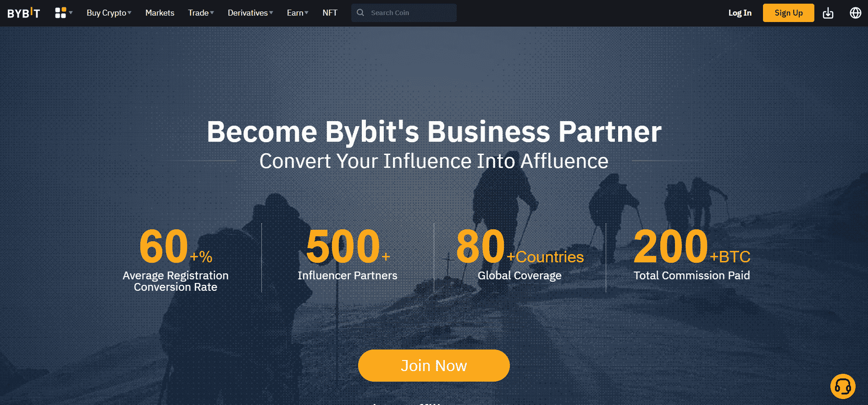Viewport: 868px width, 405px height.
Task: Click the 'Total Commission Paid' label
Action: point(691,275)
